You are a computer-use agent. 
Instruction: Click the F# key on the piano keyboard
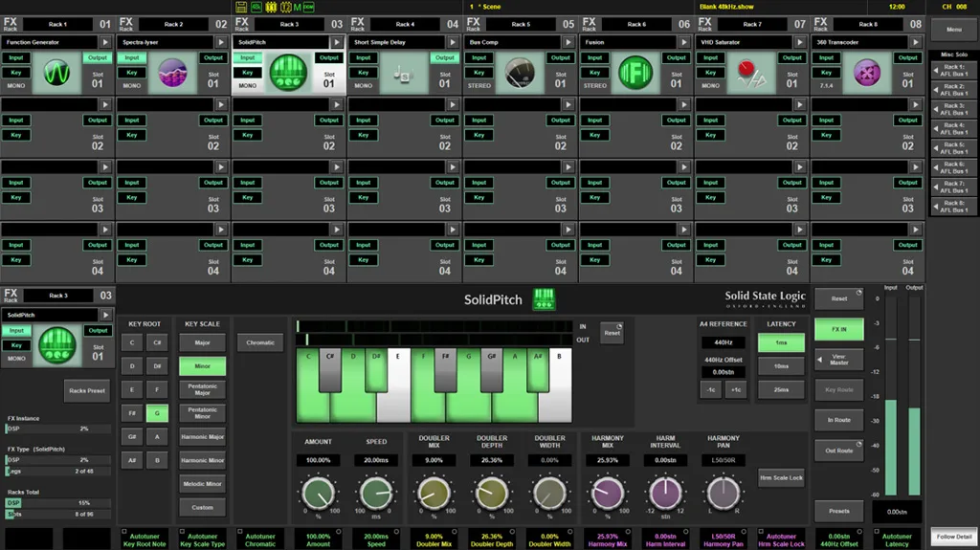click(x=446, y=370)
